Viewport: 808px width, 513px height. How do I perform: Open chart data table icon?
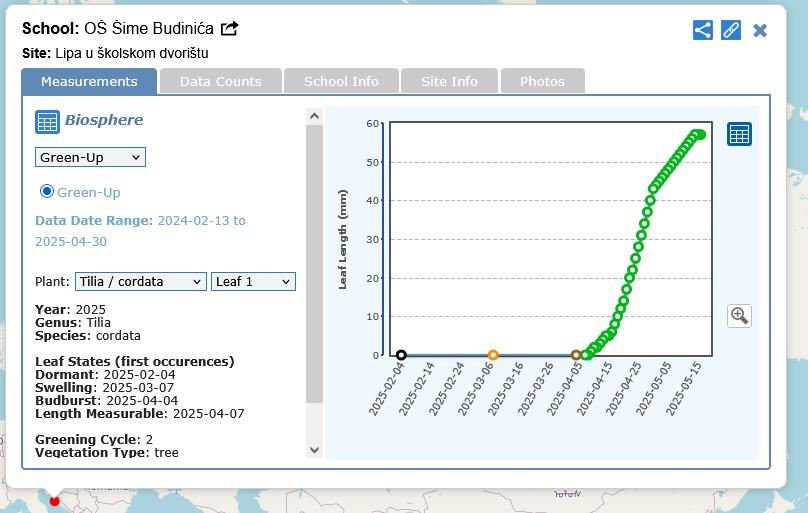click(739, 134)
